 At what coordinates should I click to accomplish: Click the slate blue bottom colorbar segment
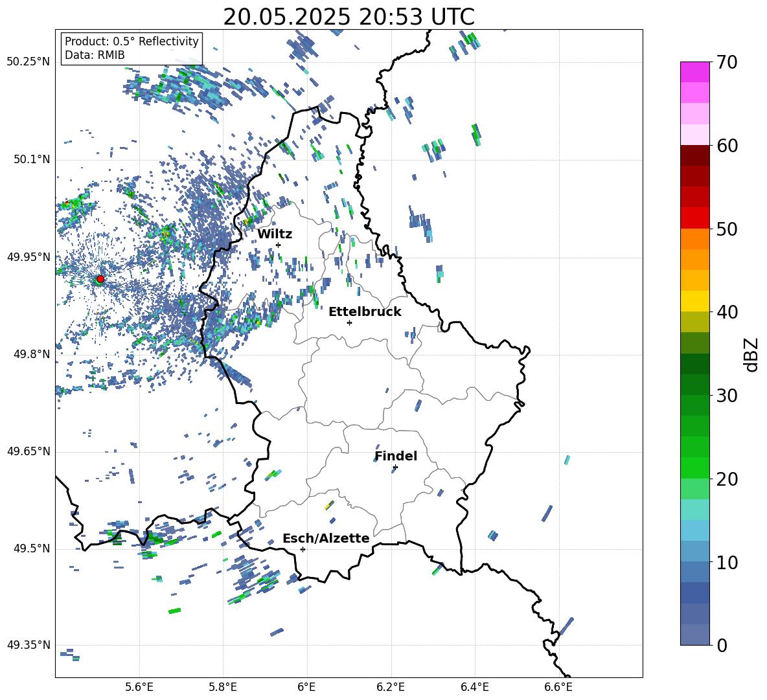coord(694,635)
